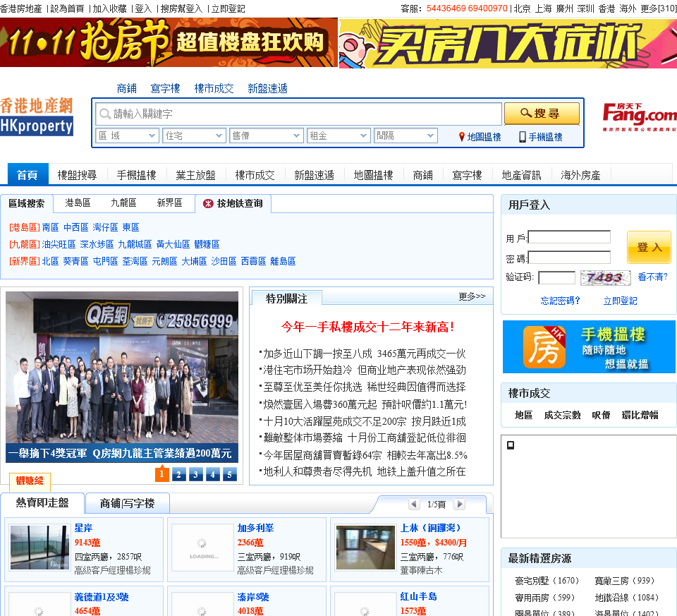The height and width of the screenshot is (616, 677).
Task: Click 立即登記 under the login form
Action: pos(620,301)
